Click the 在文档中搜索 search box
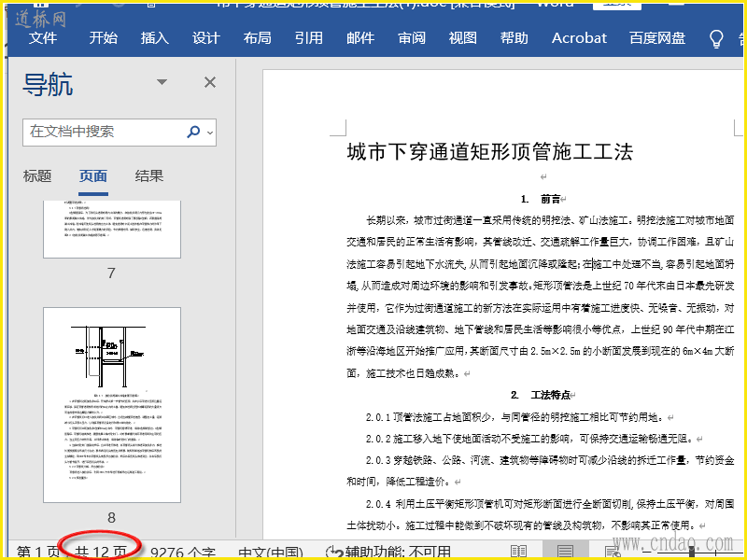The width and height of the screenshot is (747, 560). [x=120, y=132]
